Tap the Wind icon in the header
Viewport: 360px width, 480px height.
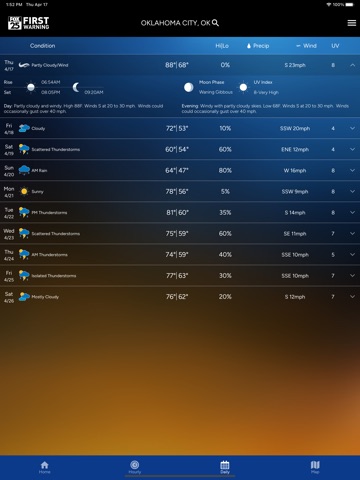pos(298,46)
